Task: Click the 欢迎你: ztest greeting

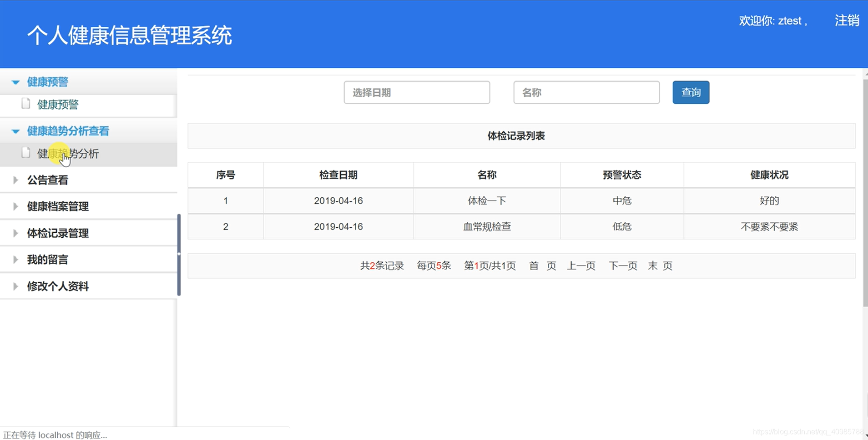Action: (x=773, y=21)
